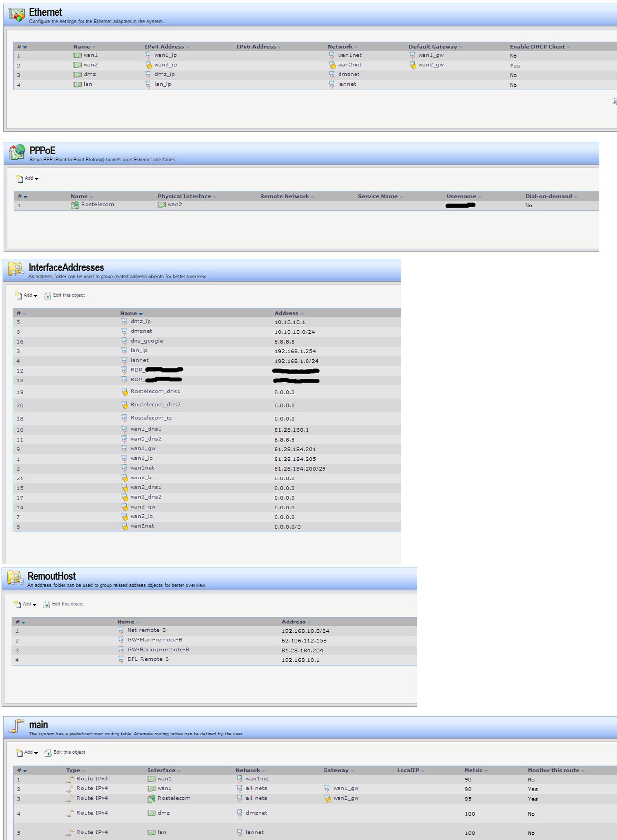Sort Ethernet table by Enable DHCP Client column
Screen dimensions: 617x840
[540, 47]
